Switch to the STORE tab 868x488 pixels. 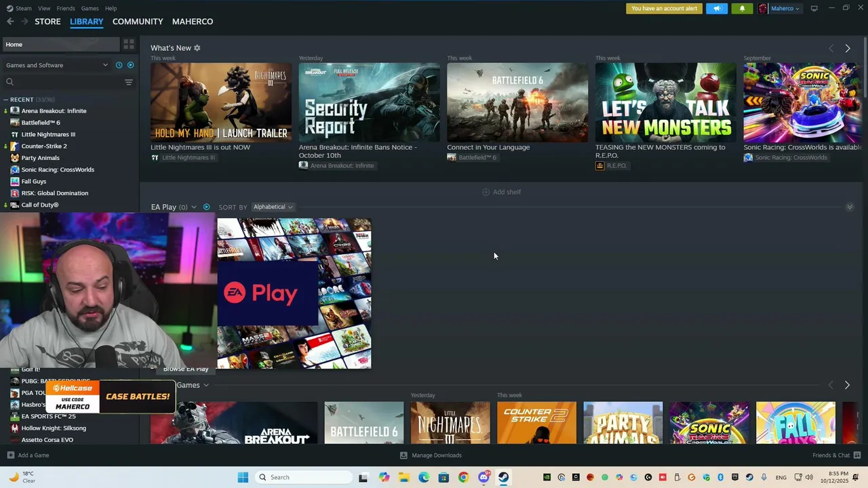click(47, 22)
